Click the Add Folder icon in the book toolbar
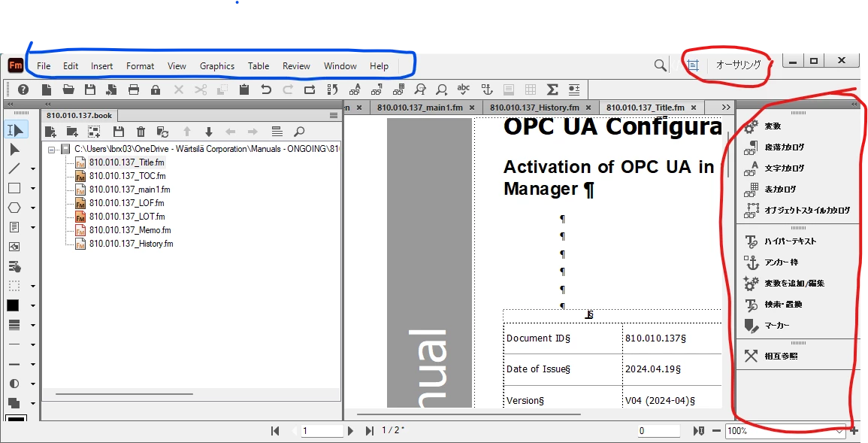The height and width of the screenshot is (443, 868). coord(72,131)
